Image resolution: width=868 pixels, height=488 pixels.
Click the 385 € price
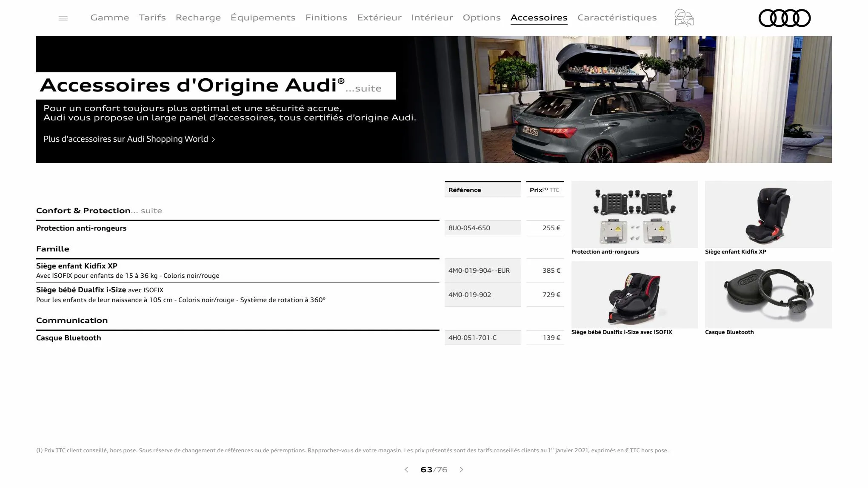pos(551,271)
